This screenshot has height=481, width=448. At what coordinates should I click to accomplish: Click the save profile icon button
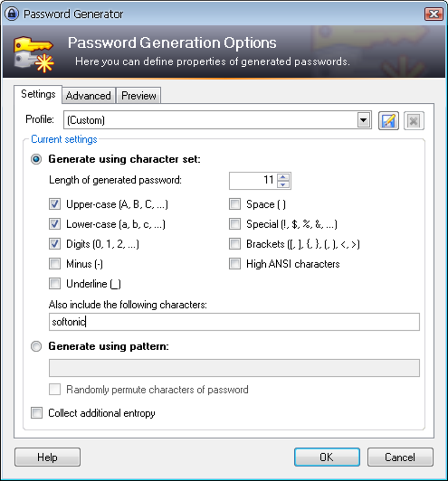click(388, 121)
